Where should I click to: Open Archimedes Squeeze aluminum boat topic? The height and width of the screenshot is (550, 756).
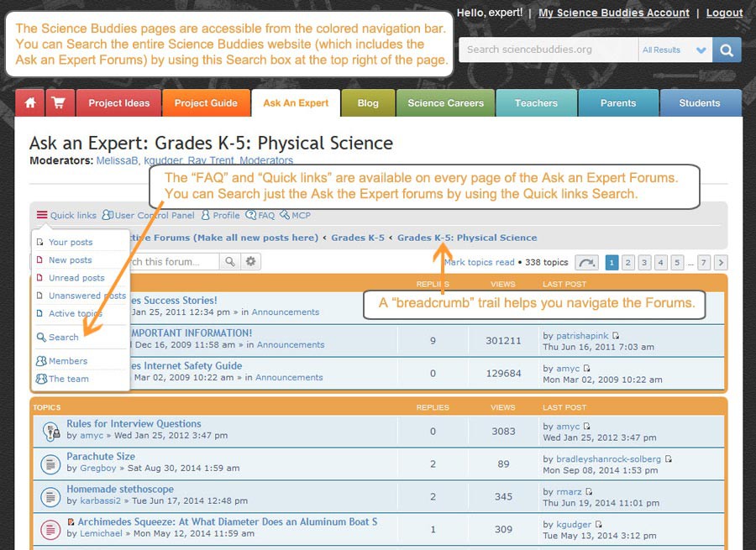click(228, 522)
